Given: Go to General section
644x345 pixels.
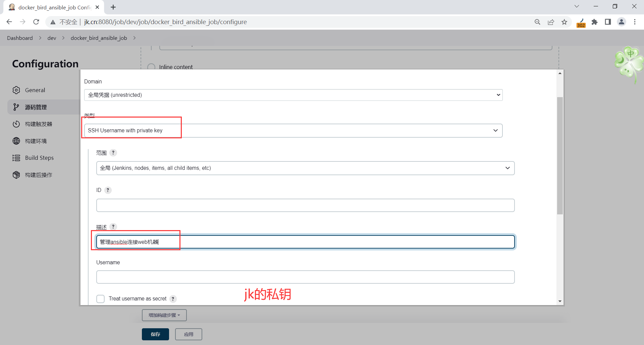Looking at the screenshot, I should point(35,90).
